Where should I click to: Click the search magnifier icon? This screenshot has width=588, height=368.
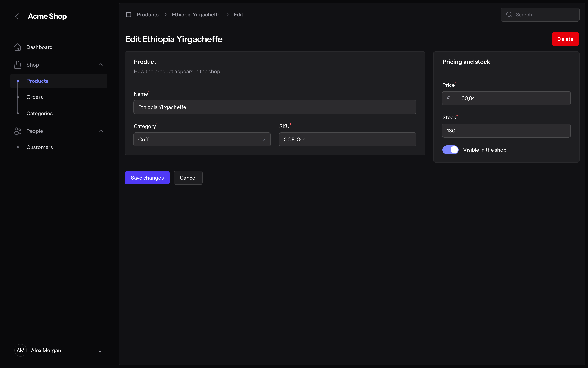pos(509,15)
